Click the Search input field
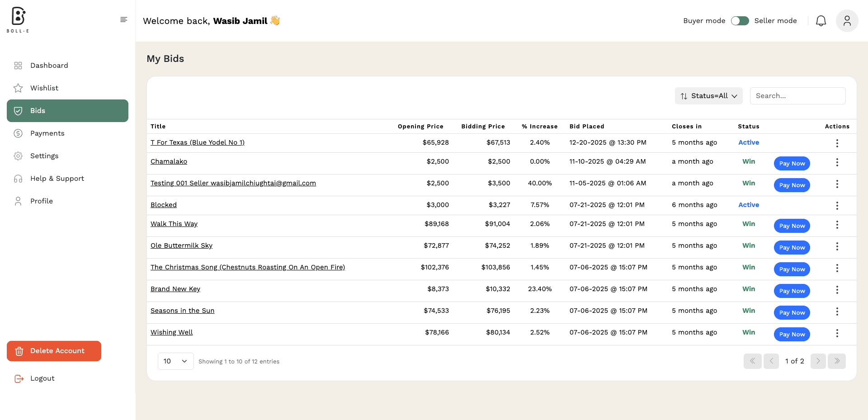868x420 pixels. (x=797, y=96)
